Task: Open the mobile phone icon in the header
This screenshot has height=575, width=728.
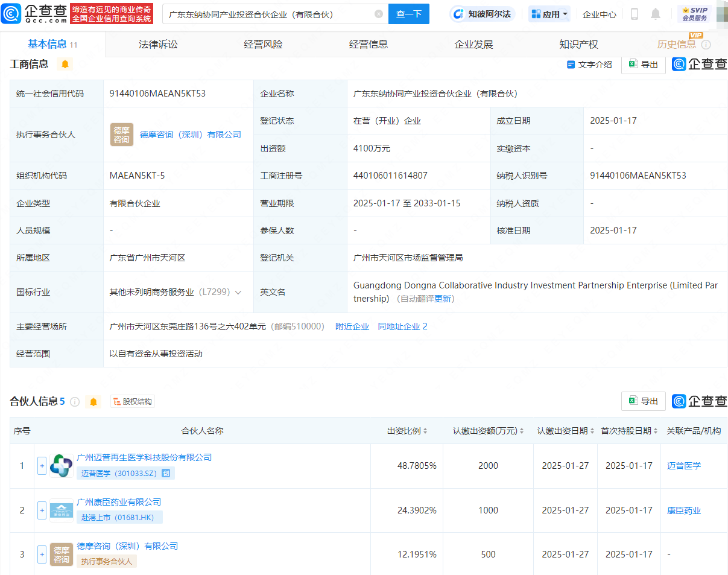Action: pos(635,14)
